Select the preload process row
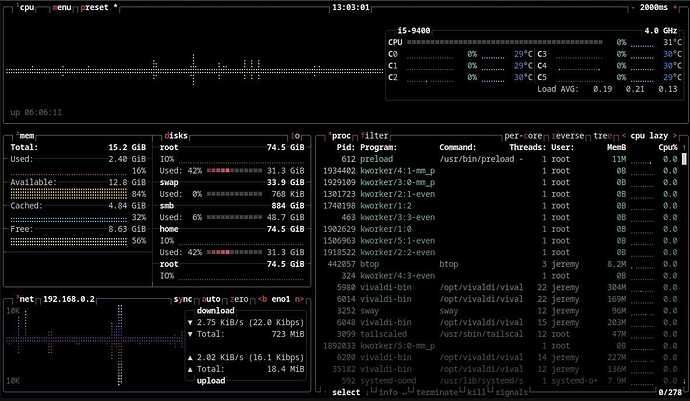690x401 pixels. 500,159
